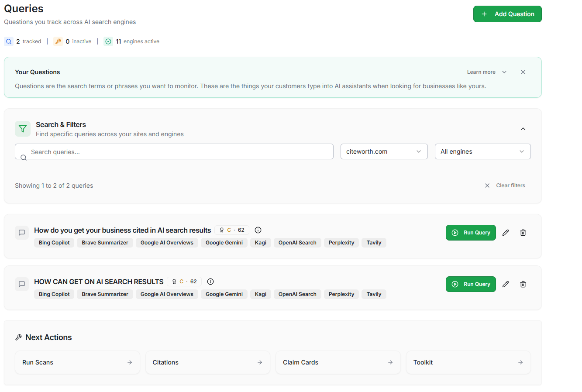Open the Citations next action
Viewport: 582px width, 392px height.
click(x=207, y=362)
